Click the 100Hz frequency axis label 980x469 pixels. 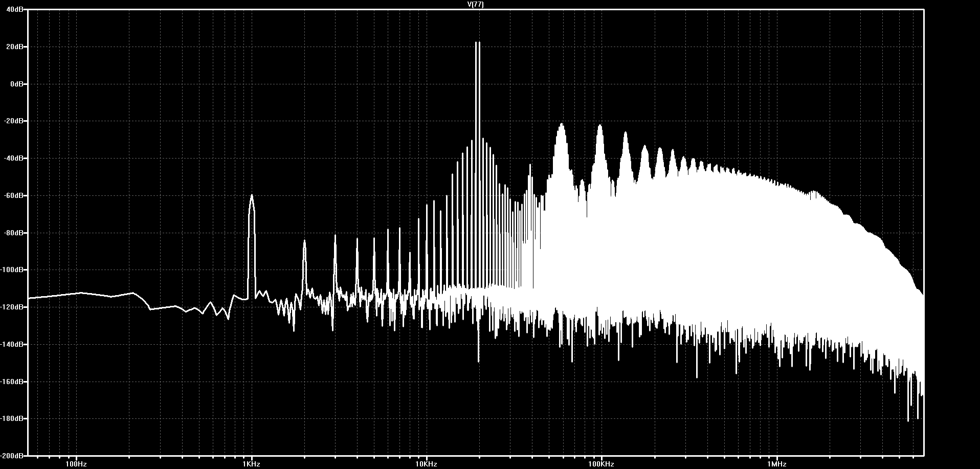(77, 464)
